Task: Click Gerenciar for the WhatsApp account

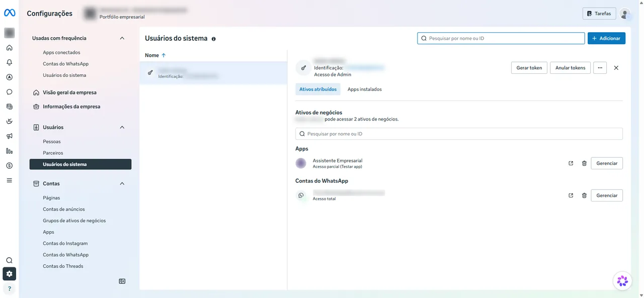Action: 607,195
